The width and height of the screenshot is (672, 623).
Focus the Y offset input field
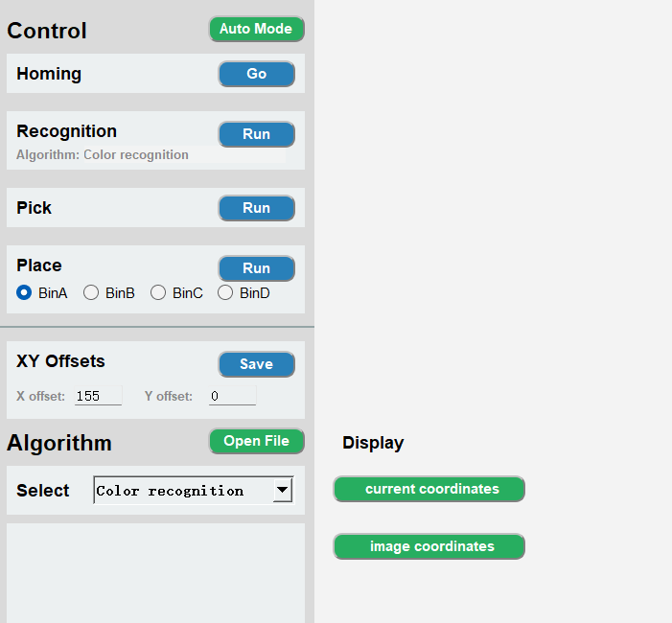click(232, 396)
